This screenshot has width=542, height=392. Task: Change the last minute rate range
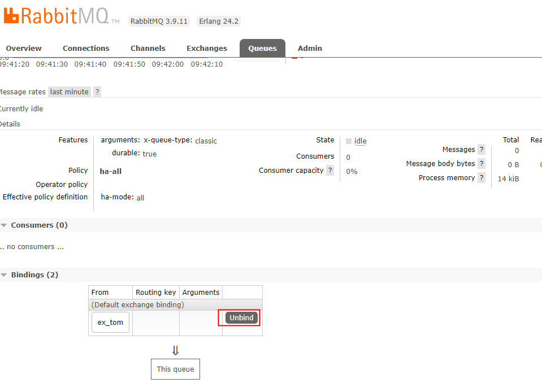[x=69, y=92]
